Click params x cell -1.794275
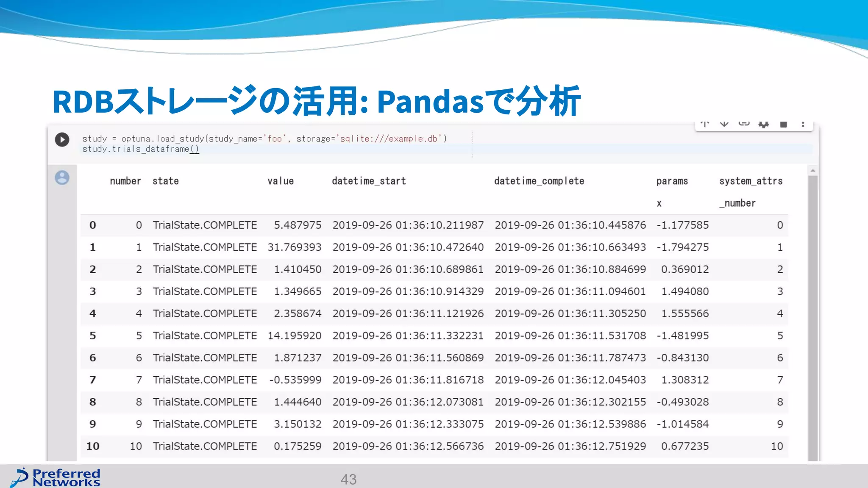Image resolution: width=868 pixels, height=488 pixels. click(683, 247)
